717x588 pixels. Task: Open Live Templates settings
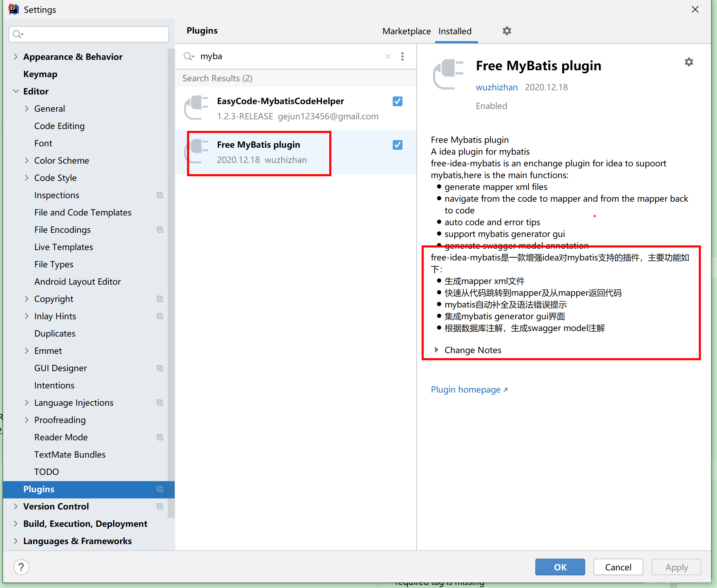coord(64,247)
